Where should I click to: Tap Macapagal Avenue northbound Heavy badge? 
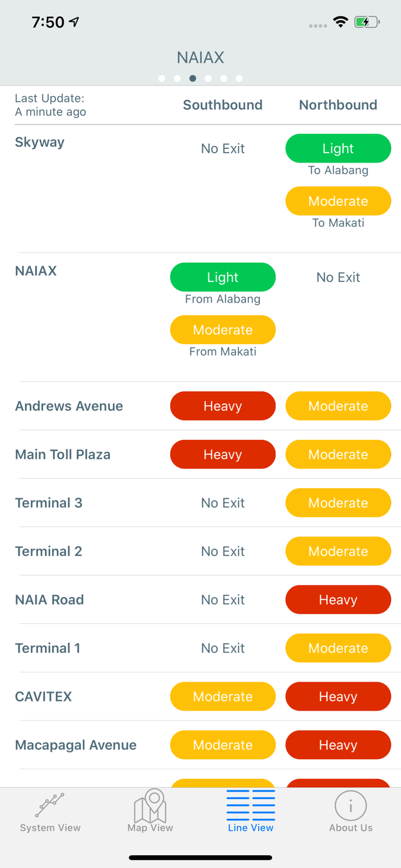tap(338, 745)
